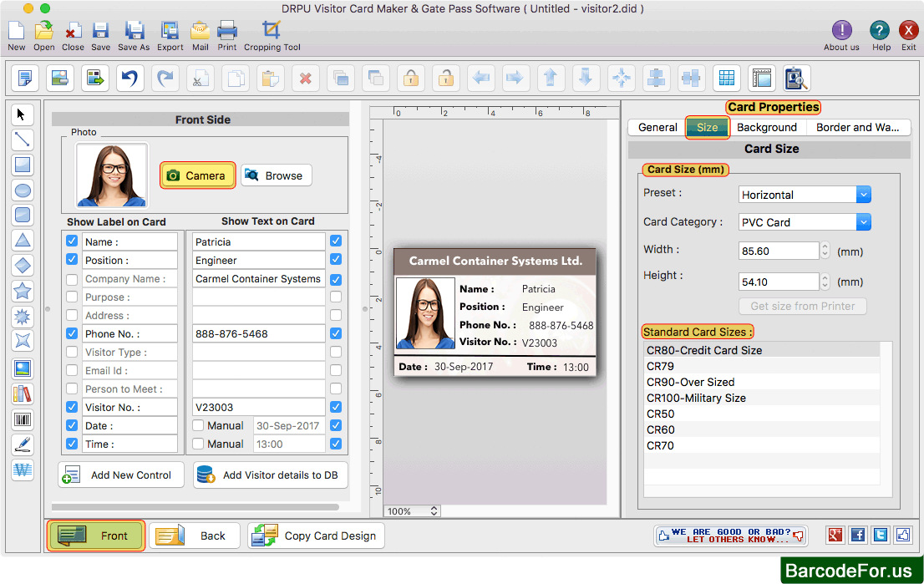
Task: Click the Camera button
Action: (197, 175)
